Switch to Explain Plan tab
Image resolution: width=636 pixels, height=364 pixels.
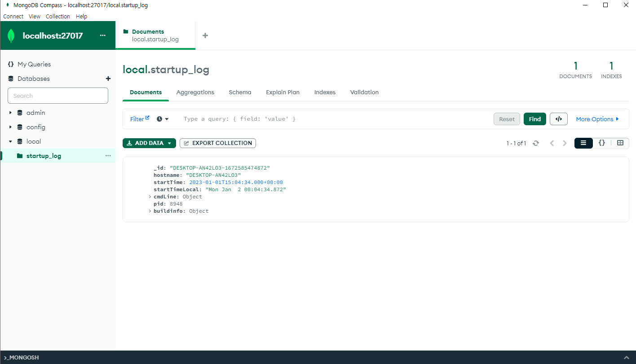tap(283, 92)
